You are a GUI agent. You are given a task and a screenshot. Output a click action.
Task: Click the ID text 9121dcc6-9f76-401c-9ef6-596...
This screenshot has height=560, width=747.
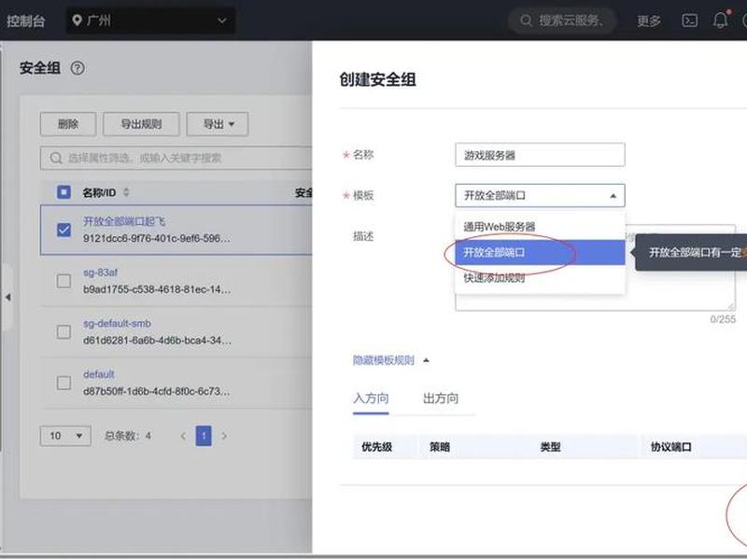pyautogui.click(x=156, y=238)
